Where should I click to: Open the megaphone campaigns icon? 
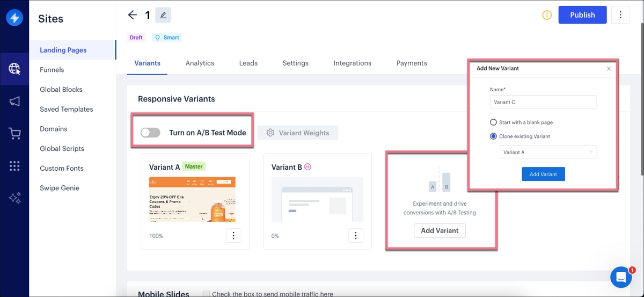[14, 102]
